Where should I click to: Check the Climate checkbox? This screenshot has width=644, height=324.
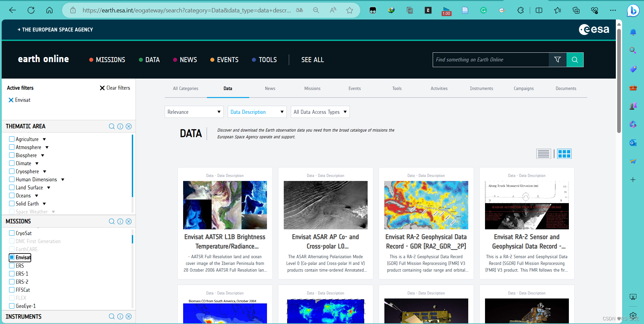tap(12, 163)
